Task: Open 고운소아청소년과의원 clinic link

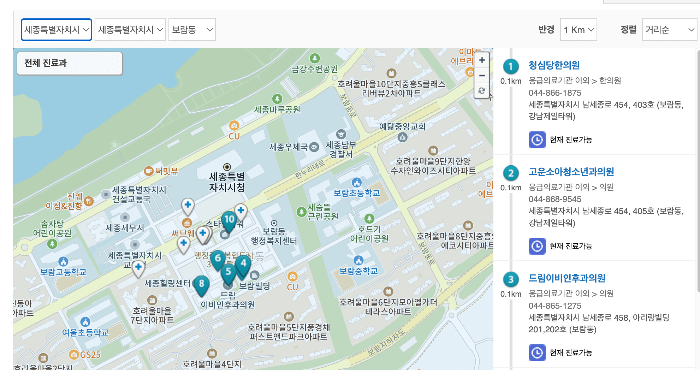Action: (571, 171)
